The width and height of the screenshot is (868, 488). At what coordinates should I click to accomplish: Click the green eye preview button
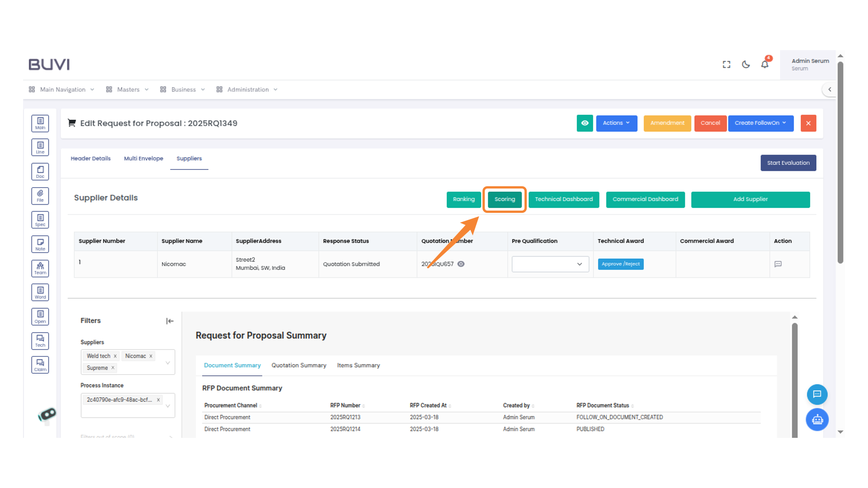[585, 123]
